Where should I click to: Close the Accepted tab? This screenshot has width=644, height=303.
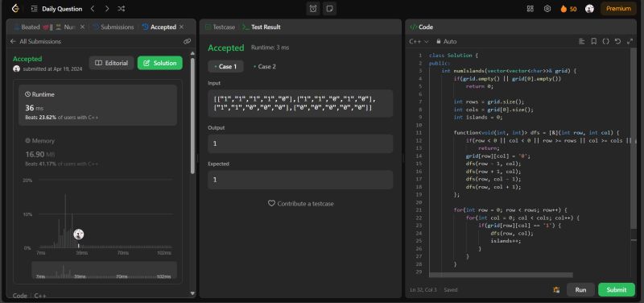click(181, 27)
